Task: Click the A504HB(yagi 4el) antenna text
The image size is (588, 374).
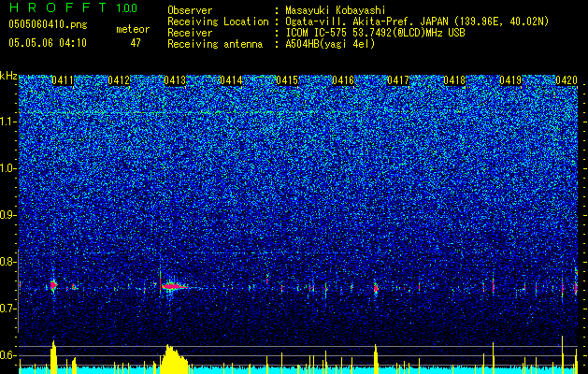Action: (330, 44)
